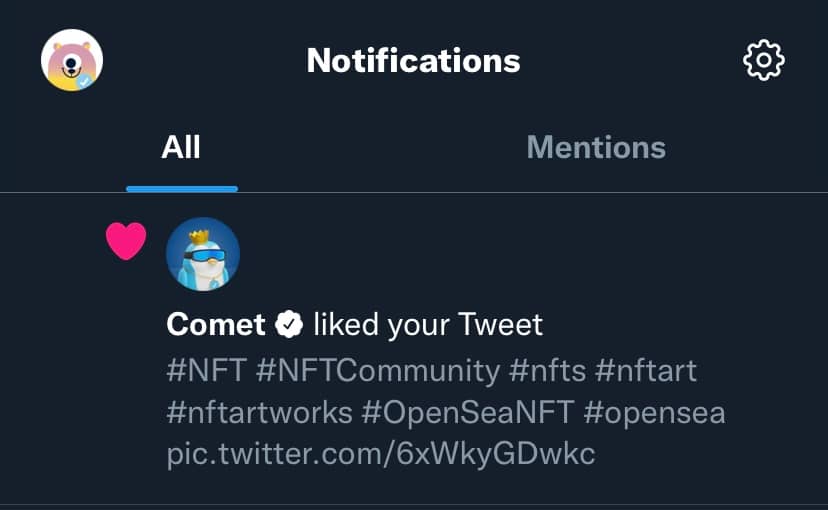Select the All notifications tab
The height and width of the screenshot is (510, 828).
[x=181, y=148]
